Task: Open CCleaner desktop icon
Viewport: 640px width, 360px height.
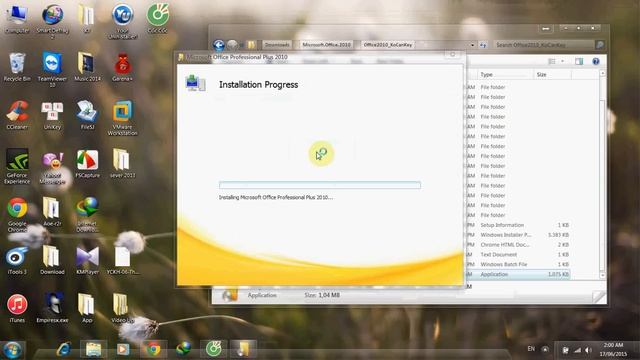Action: click(17, 116)
